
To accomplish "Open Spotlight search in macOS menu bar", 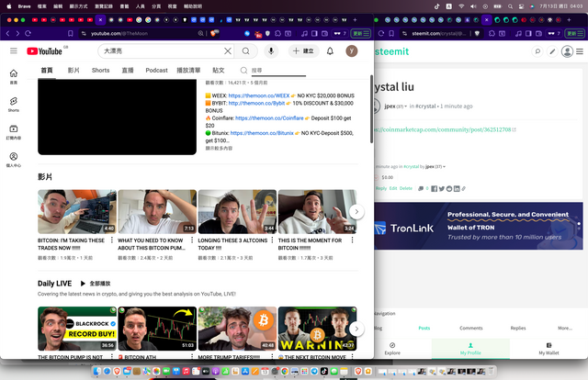I will pyautogui.click(x=510, y=6).
